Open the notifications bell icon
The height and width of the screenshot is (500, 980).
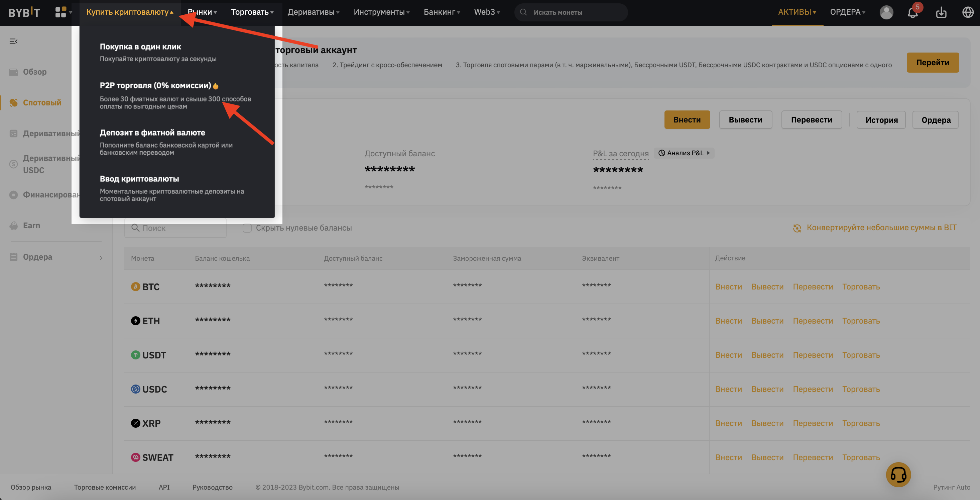[913, 12]
